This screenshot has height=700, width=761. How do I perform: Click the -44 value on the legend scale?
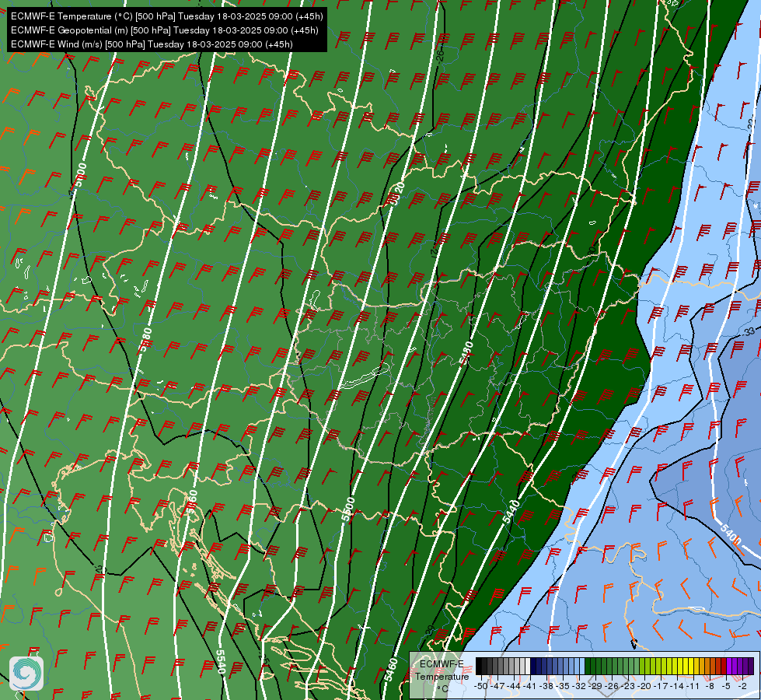514,686
